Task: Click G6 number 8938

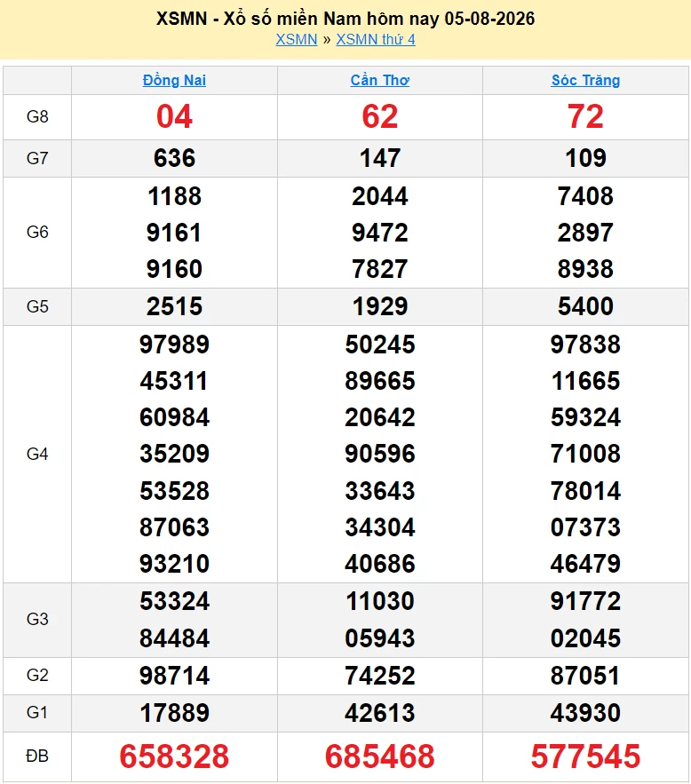Action: pyautogui.click(x=585, y=269)
